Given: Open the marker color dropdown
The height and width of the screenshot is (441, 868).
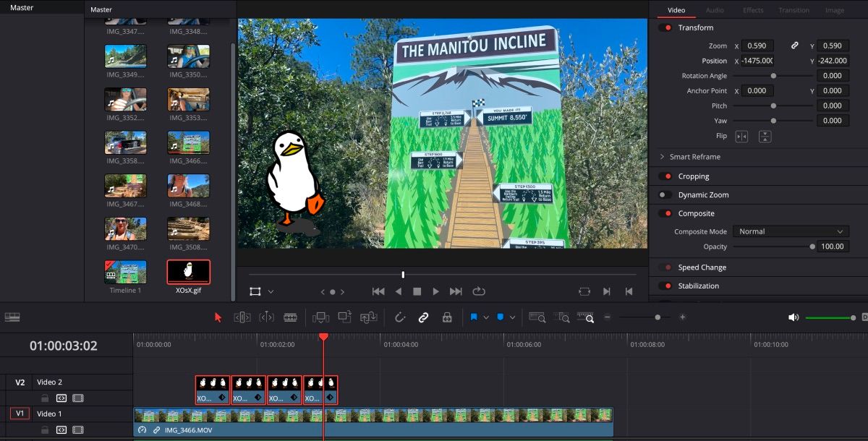Looking at the screenshot, I should tap(511, 317).
